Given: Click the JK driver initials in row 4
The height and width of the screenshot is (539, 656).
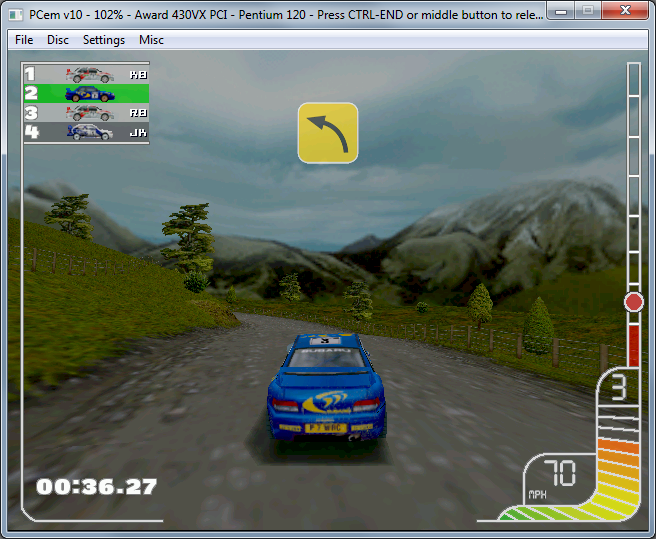Looking at the screenshot, I should 138,133.
